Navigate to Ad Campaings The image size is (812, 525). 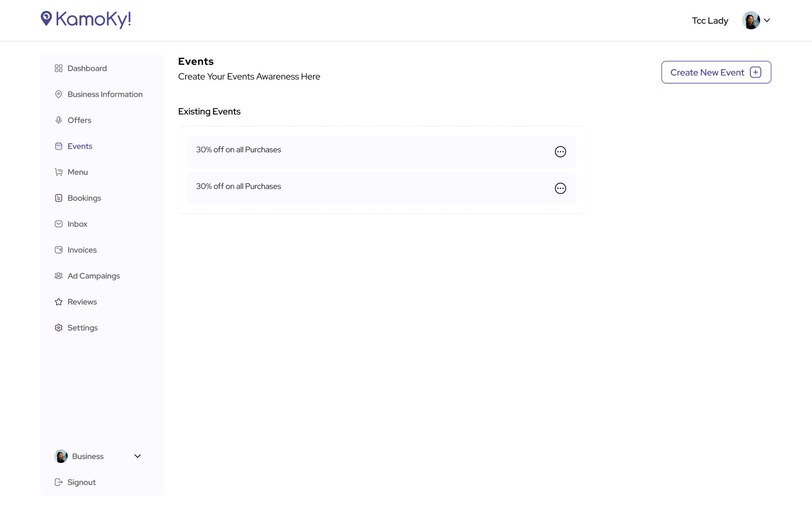tap(93, 276)
